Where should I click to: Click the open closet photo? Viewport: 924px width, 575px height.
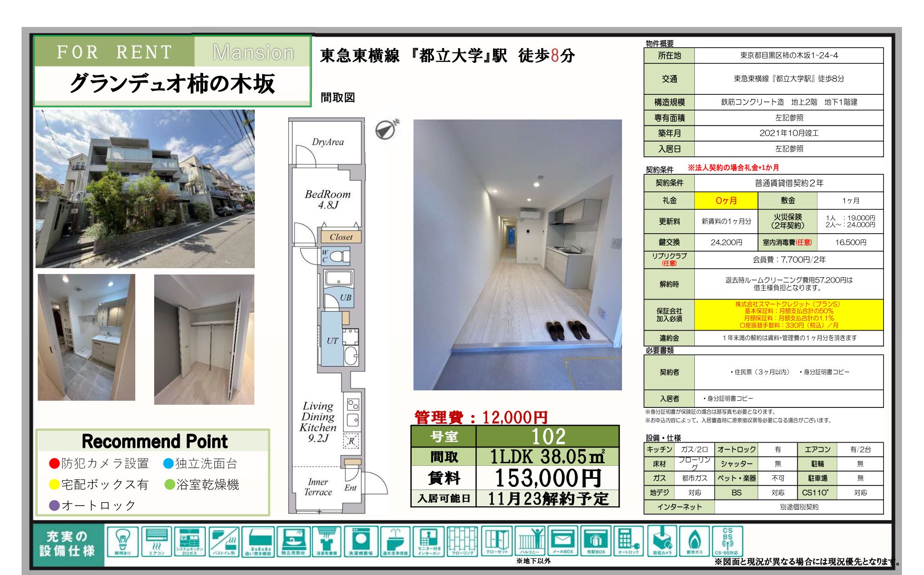click(204, 339)
